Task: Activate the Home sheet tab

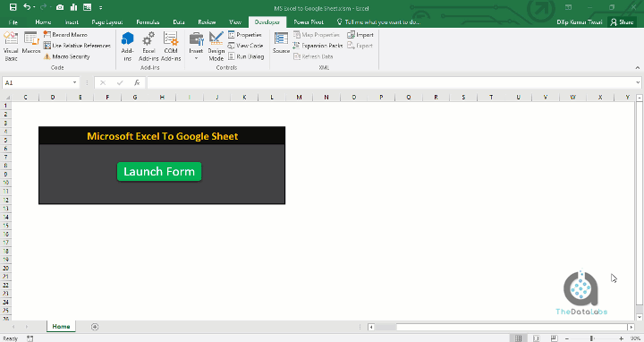Action: [x=61, y=327]
